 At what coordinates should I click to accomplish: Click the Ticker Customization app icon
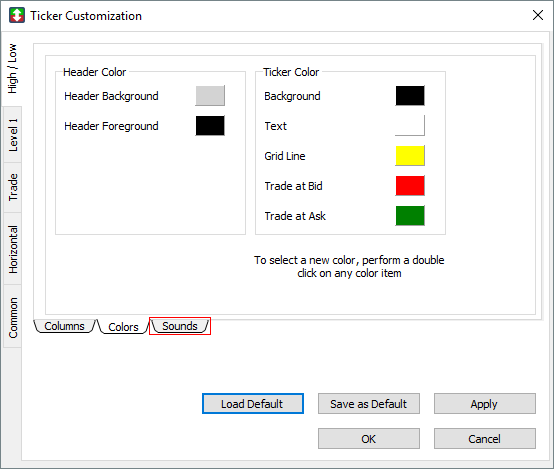17,16
